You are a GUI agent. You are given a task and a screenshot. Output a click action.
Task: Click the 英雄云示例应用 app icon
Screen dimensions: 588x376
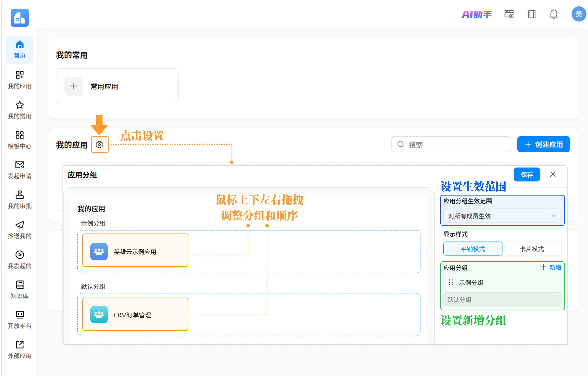pyautogui.click(x=99, y=252)
